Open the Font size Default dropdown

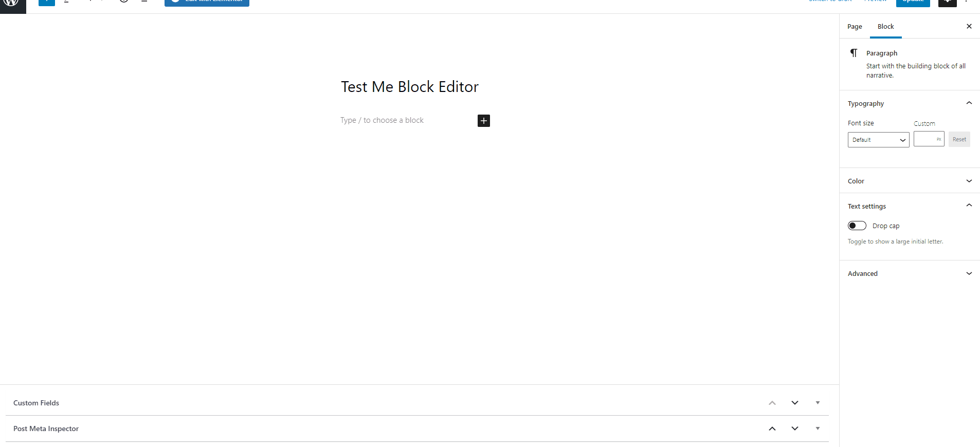click(x=878, y=140)
